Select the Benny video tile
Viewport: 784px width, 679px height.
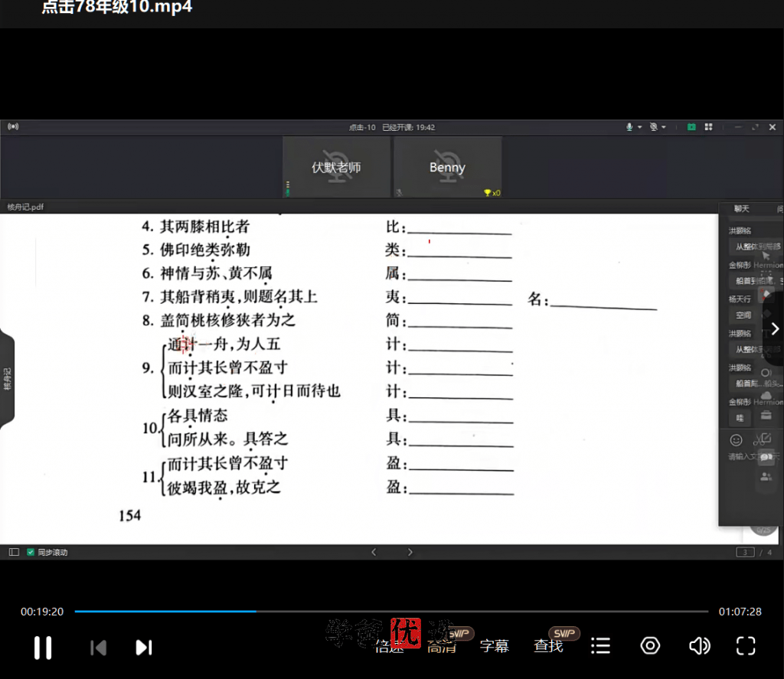(447, 167)
